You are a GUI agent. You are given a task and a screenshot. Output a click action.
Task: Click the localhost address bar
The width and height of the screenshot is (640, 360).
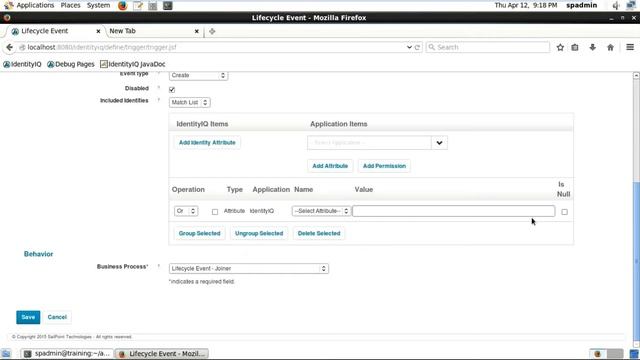coord(212,47)
